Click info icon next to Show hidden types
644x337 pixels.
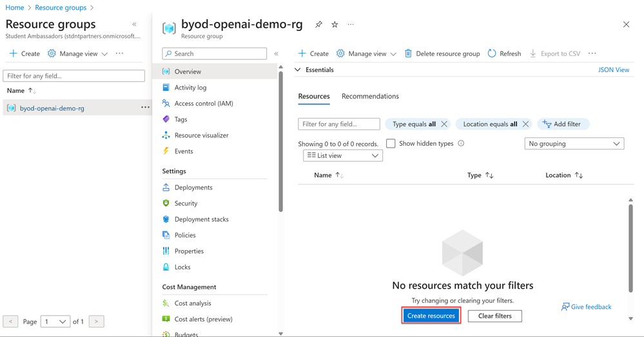461,143
